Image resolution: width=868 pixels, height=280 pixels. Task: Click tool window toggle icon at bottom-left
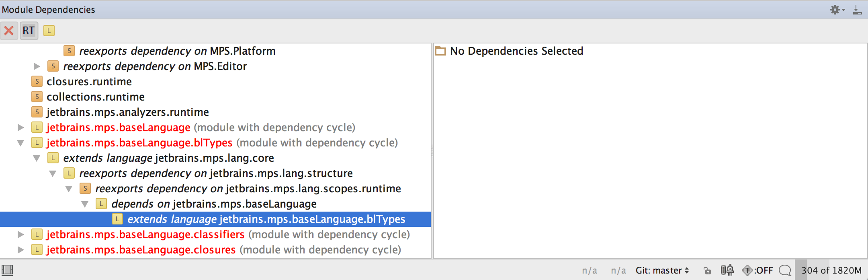coord(7,270)
